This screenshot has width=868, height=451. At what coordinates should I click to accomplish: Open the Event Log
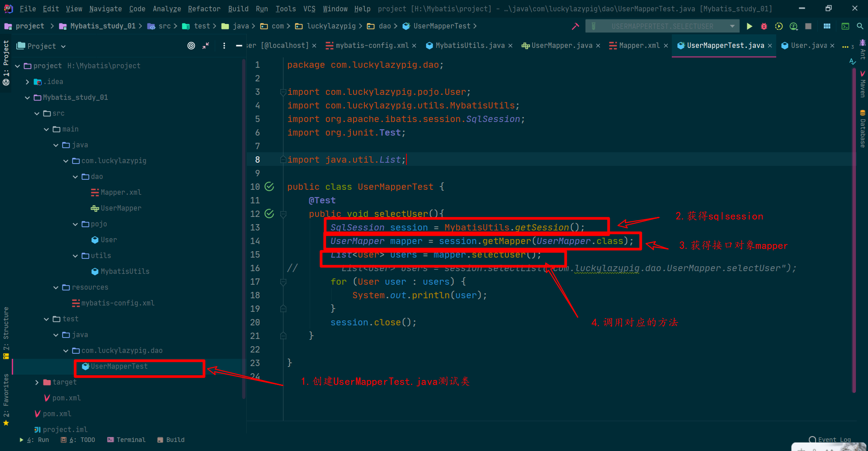pos(830,440)
